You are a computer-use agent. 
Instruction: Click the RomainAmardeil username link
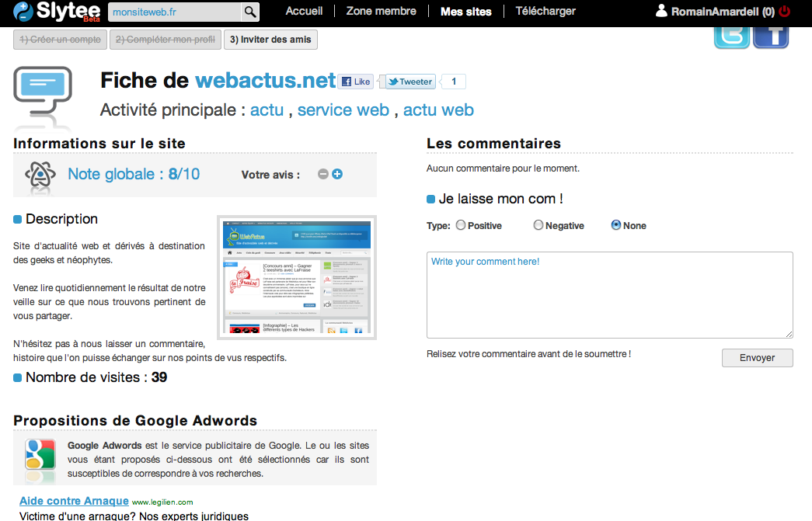point(723,12)
